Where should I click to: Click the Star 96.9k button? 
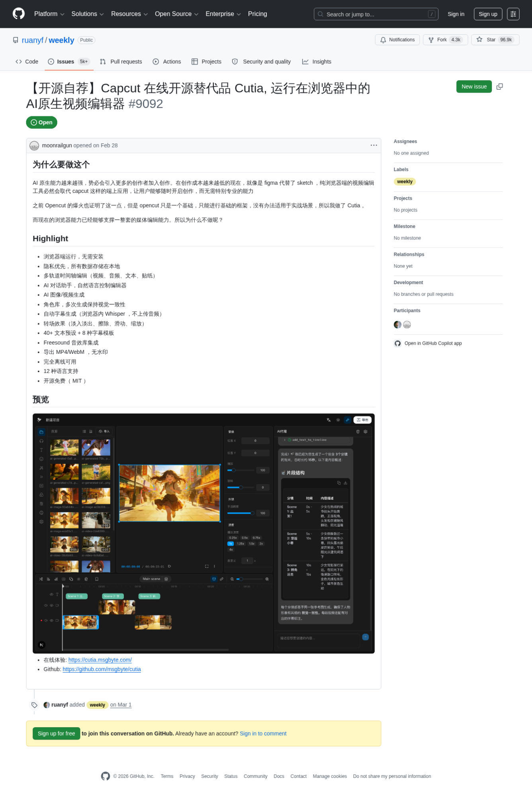495,40
